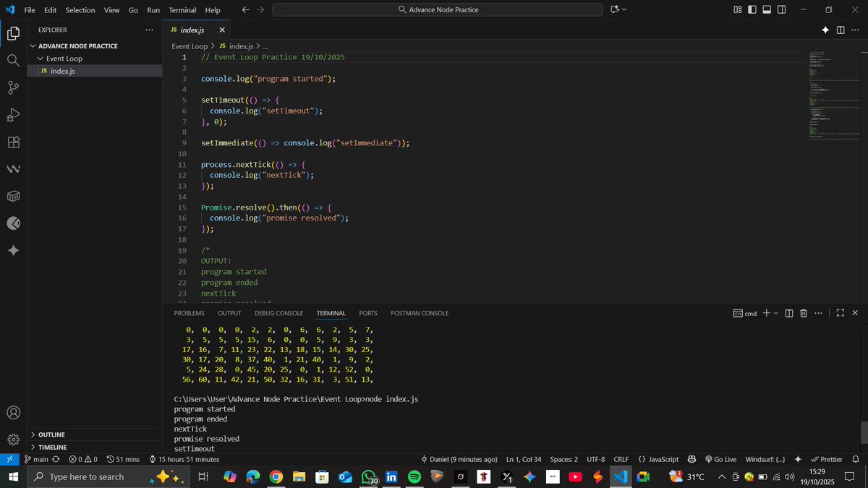Click Event Loop in the breadcrumb
This screenshot has height=488, width=868.
(190, 46)
